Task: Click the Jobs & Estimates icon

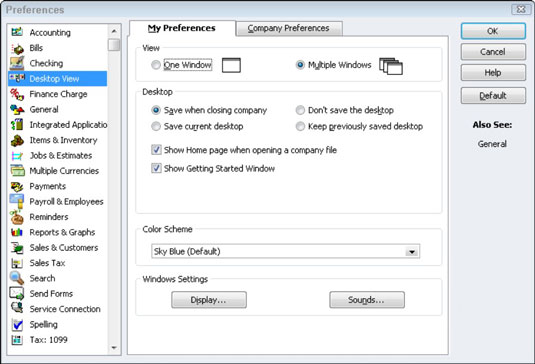Action: point(17,156)
